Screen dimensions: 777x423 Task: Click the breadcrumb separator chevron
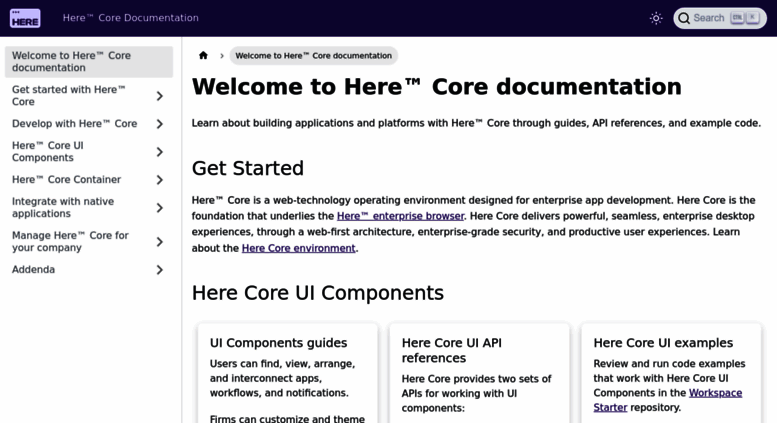tap(222, 56)
